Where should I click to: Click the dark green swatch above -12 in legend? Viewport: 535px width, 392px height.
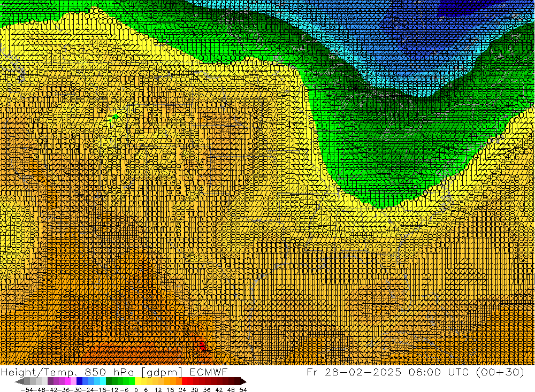click(x=109, y=381)
